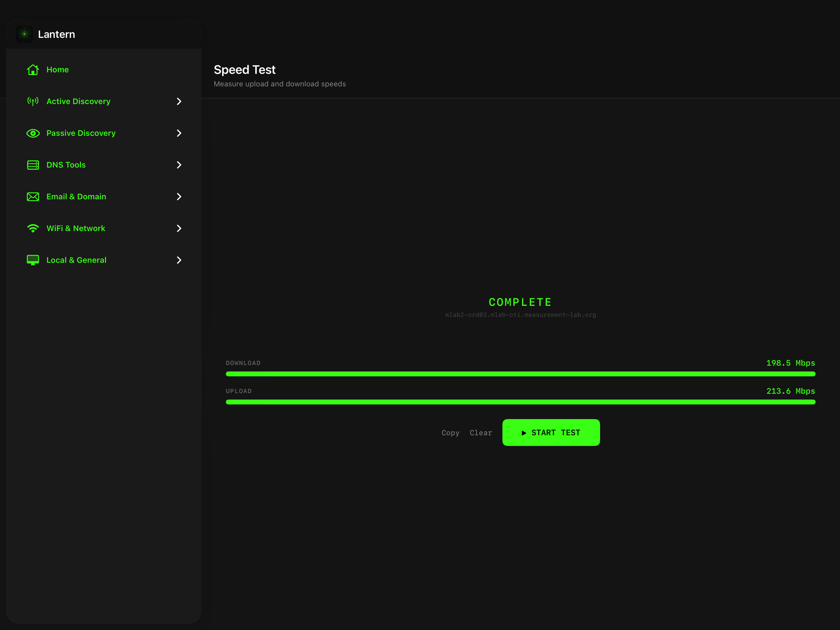Click the Active Discovery antenna icon
This screenshot has width=840, height=630.
point(33,101)
